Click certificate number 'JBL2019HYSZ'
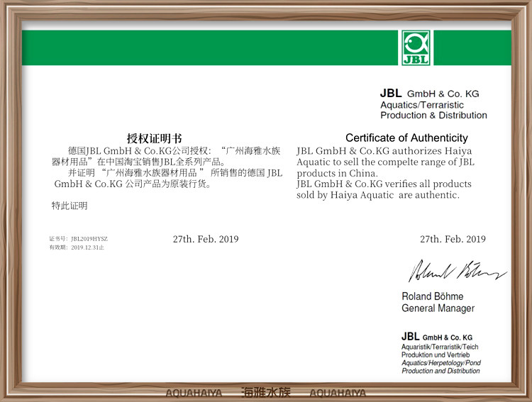Screen dimensions: 532x402 [89, 239]
